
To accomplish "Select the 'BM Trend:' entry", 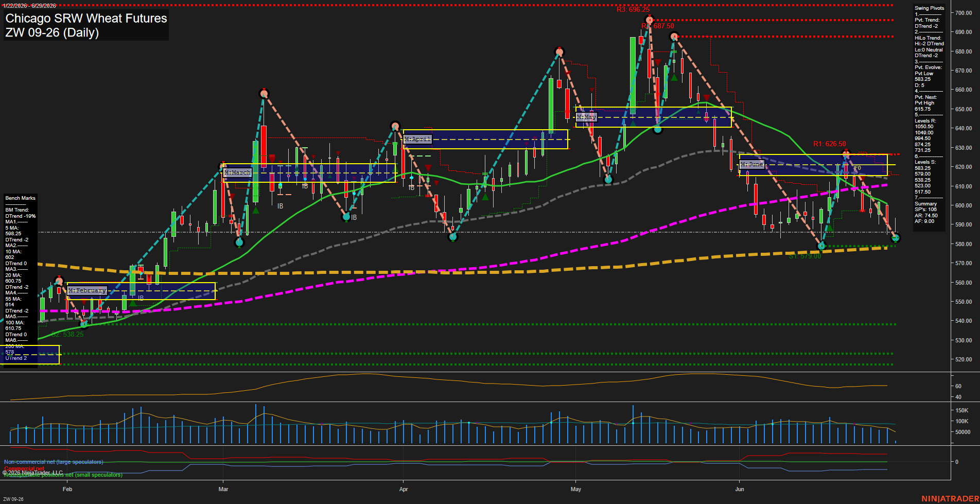I will point(17,210).
